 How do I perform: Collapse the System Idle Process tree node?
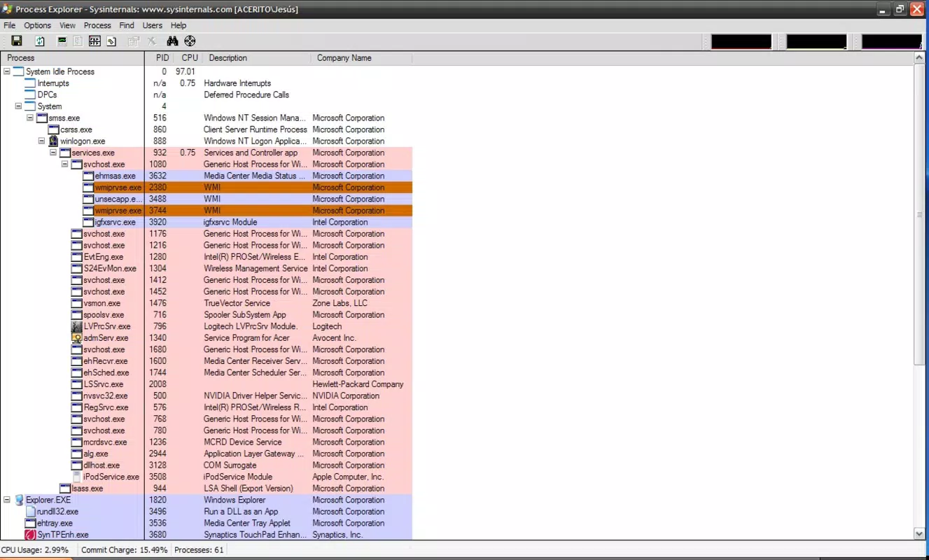click(x=7, y=71)
